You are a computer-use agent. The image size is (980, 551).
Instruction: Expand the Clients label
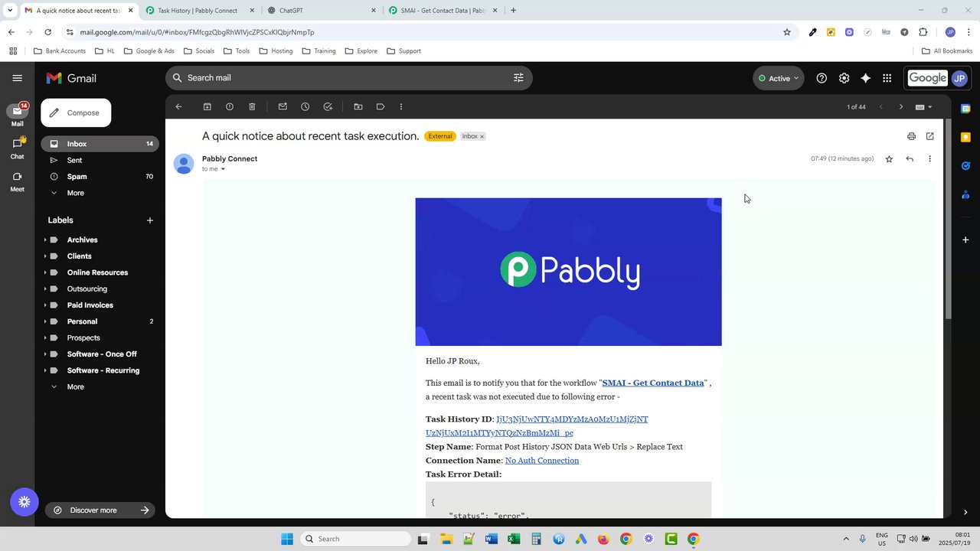[45, 256]
